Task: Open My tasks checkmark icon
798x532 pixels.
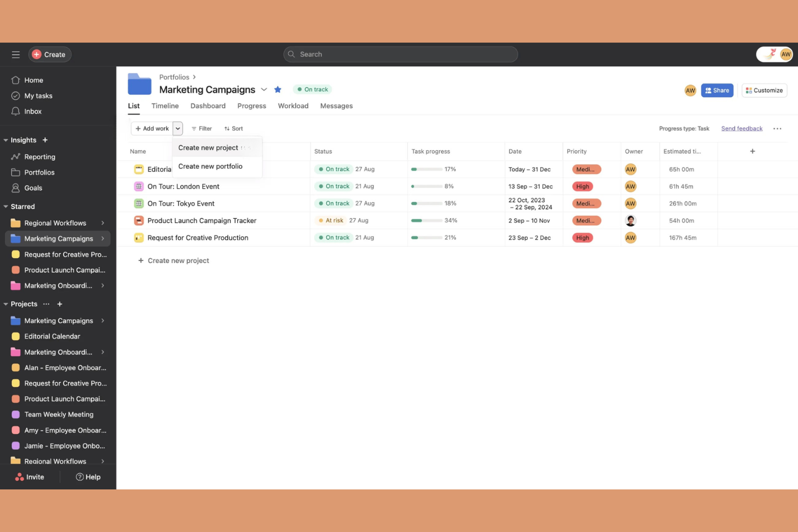Action: (x=16, y=96)
